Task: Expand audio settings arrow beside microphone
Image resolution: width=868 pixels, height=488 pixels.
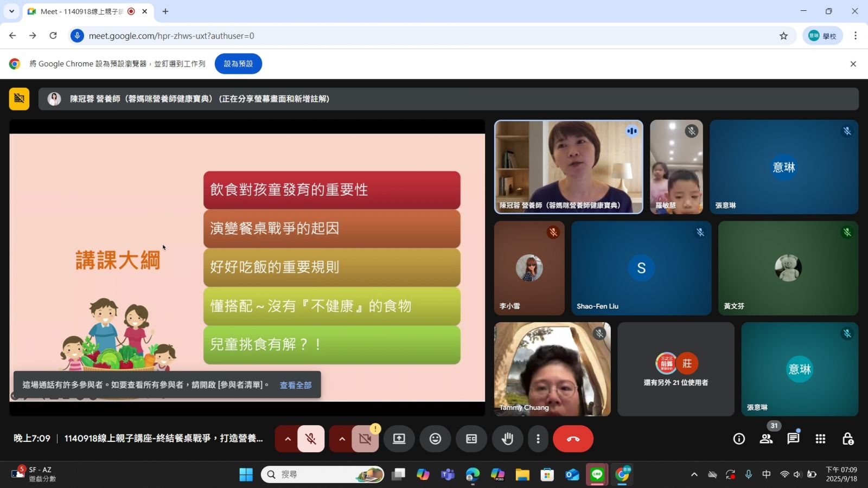Action: (288, 439)
